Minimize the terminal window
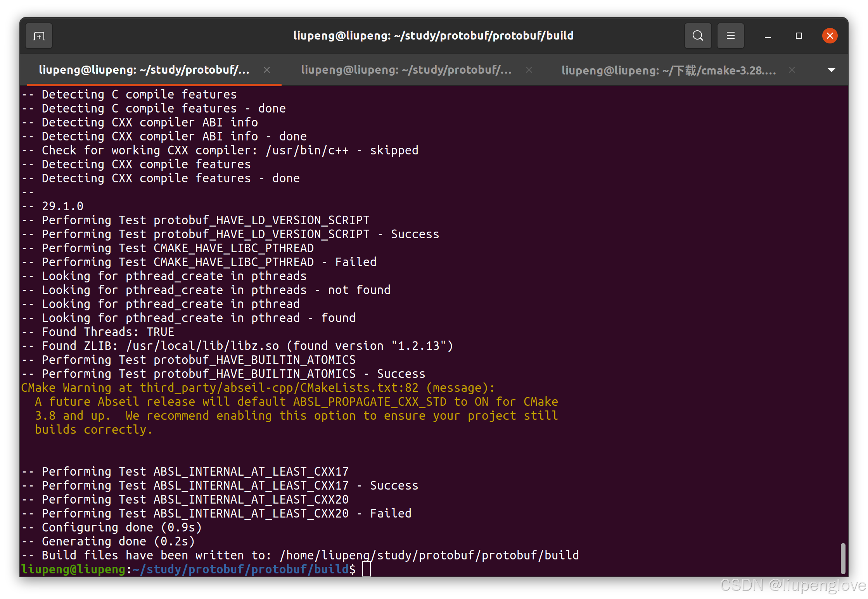The width and height of the screenshot is (868, 599). click(x=768, y=36)
